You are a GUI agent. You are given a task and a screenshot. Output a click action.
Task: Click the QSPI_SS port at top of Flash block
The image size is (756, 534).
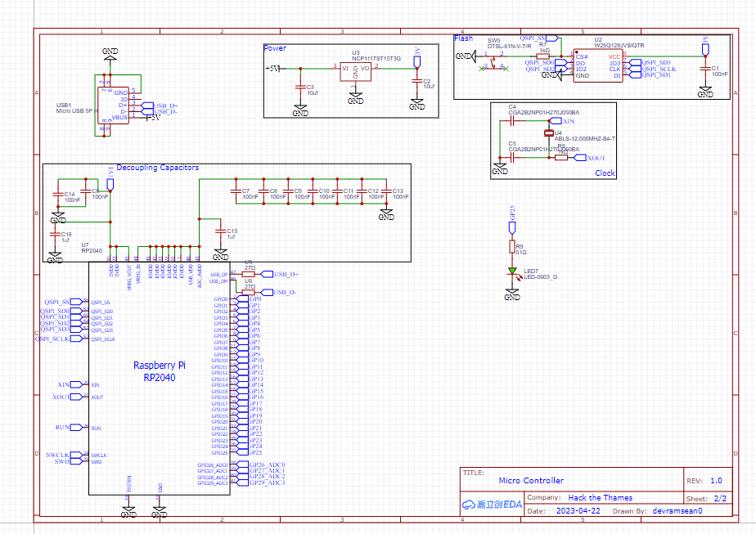point(539,38)
